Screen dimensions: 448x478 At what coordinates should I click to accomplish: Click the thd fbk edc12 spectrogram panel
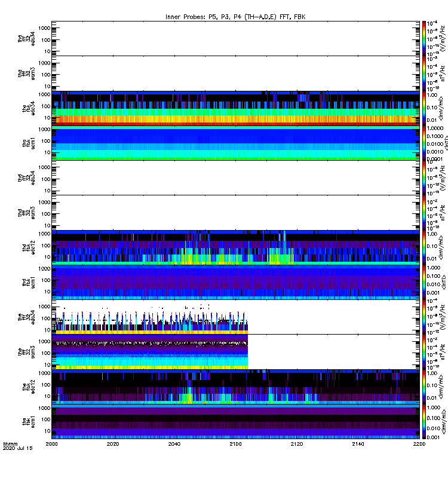pyautogui.click(x=235, y=247)
